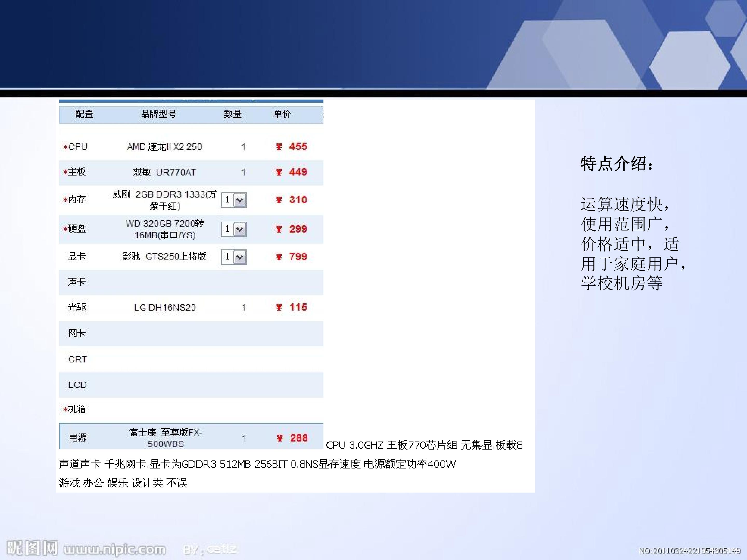The image size is (747, 560).
Task: Click the ¥115 price
Action: (x=292, y=307)
